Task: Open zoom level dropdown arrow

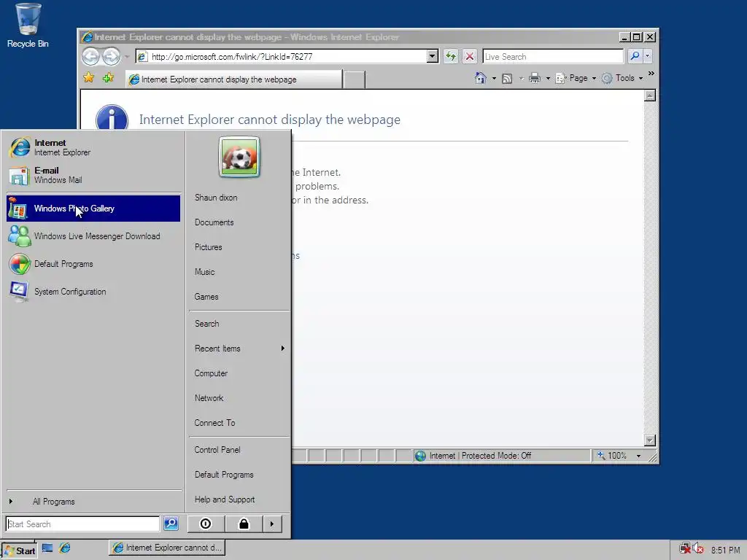Action: (638, 456)
